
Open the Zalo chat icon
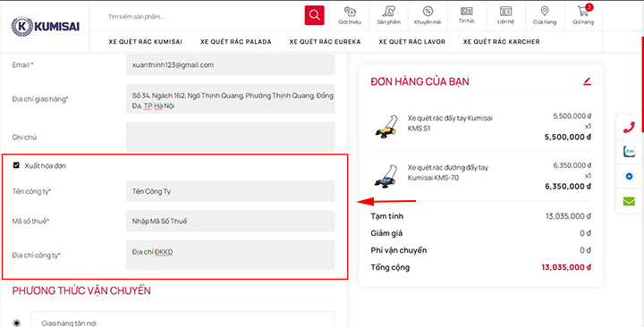click(629, 151)
